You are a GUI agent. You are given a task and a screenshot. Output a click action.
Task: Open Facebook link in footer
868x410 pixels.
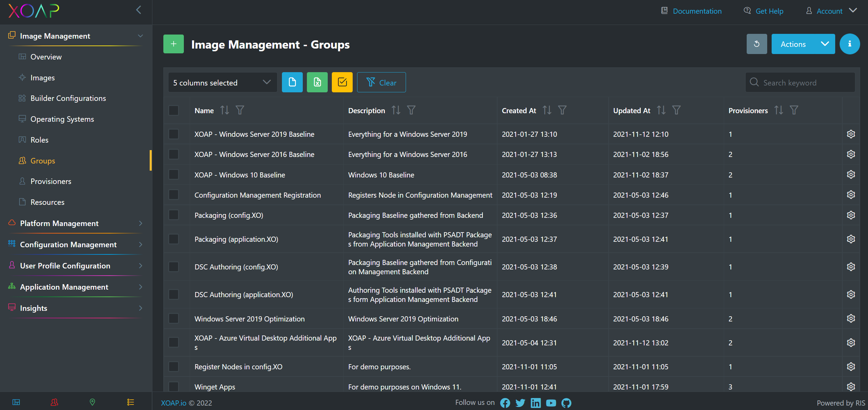pos(505,403)
